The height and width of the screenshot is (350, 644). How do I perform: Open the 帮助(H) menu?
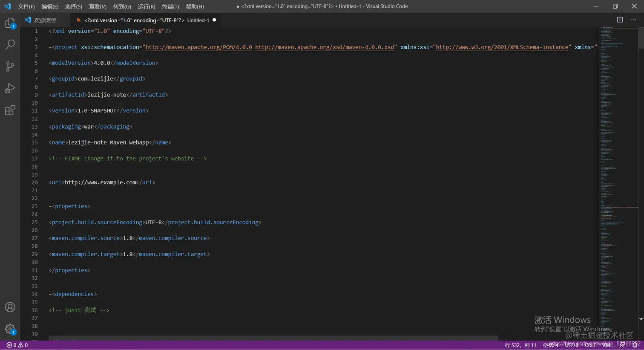195,6
